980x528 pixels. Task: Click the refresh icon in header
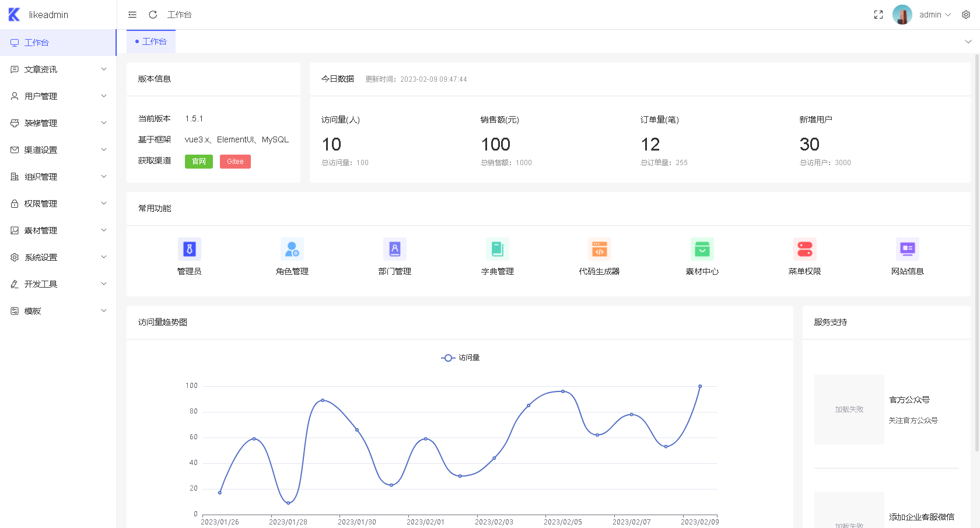coord(153,15)
